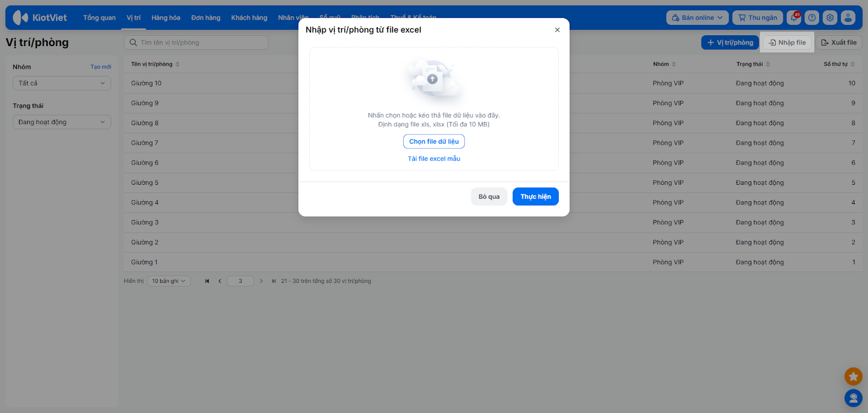Go to the previous page
This screenshot has height=413, width=868.
[x=220, y=281]
